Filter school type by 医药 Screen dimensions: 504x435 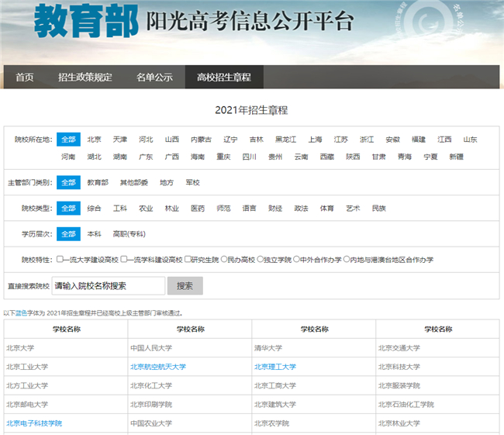(198, 209)
